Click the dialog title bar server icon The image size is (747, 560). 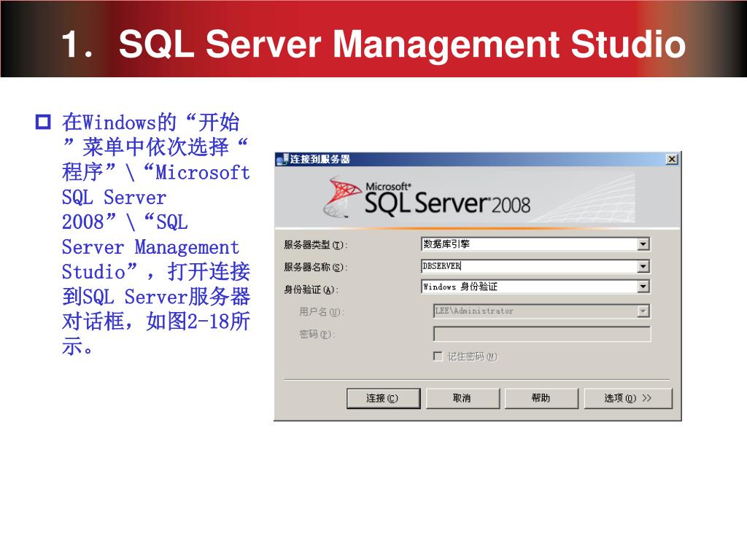[x=282, y=159]
